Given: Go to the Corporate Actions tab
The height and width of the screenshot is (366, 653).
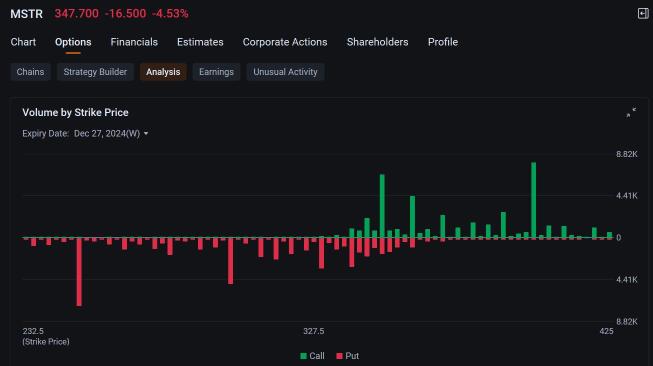Looking at the screenshot, I should [285, 42].
